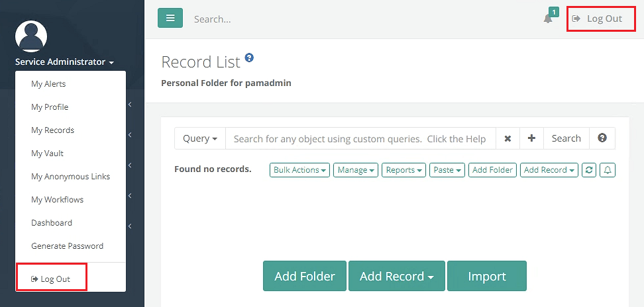
Task: Collapse the Service Administrator user menu
Action: click(x=64, y=62)
